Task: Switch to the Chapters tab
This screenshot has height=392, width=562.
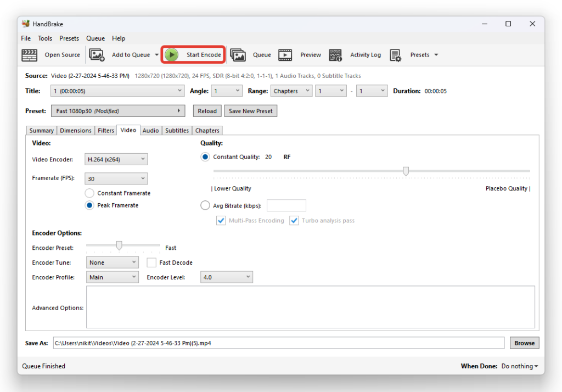Action: point(207,131)
